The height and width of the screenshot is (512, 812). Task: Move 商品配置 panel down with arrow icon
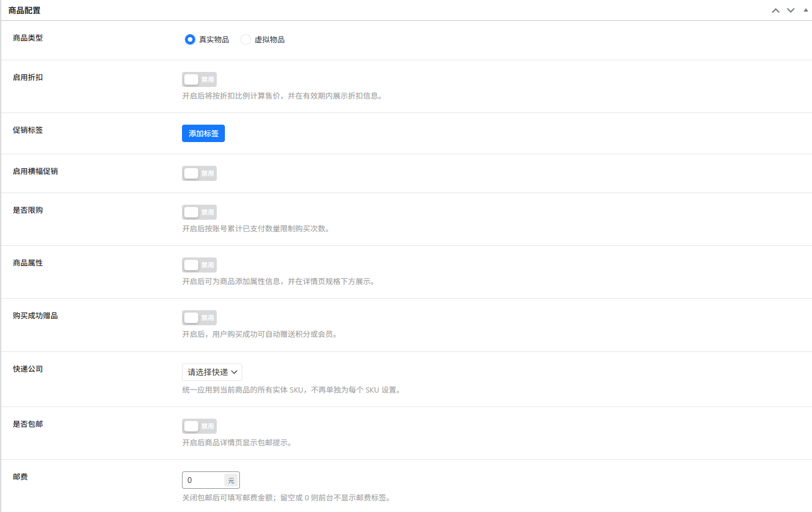pyautogui.click(x=791, y=10)
